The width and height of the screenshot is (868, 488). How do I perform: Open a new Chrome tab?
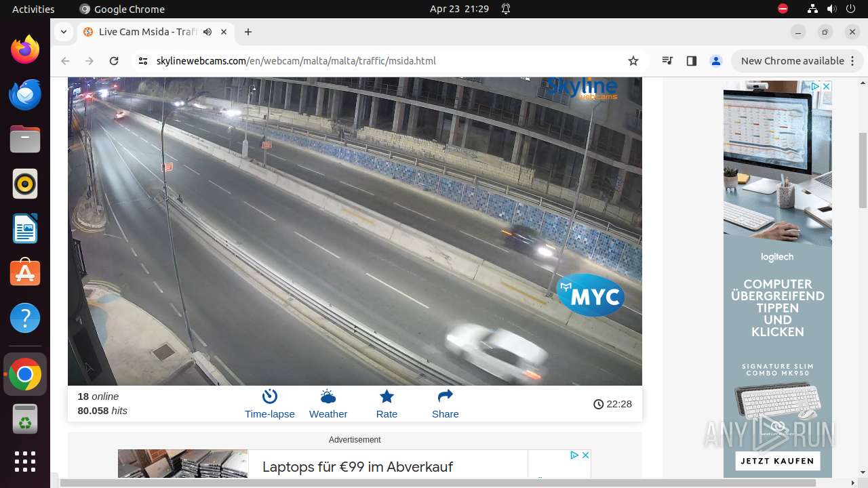coord(248,32)
